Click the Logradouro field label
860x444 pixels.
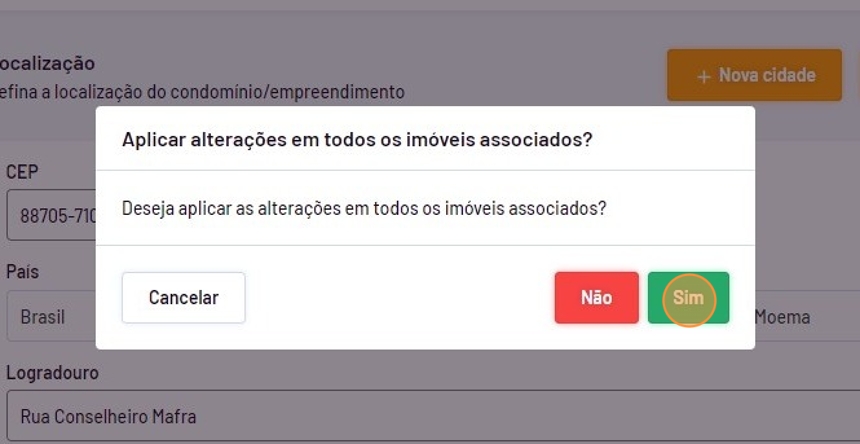[x=52, y=373]
